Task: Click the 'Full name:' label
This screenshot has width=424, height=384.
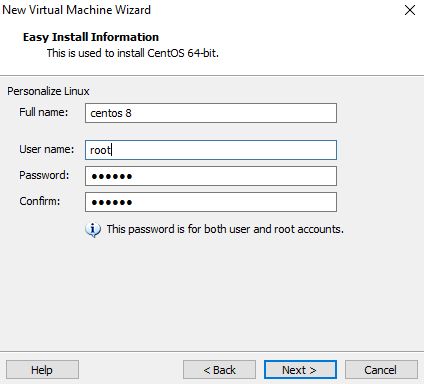Action: click(43, 112)
